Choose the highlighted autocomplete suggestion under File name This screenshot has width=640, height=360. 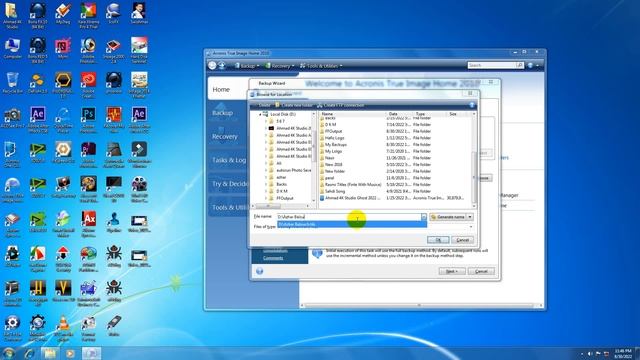[352, 224]
